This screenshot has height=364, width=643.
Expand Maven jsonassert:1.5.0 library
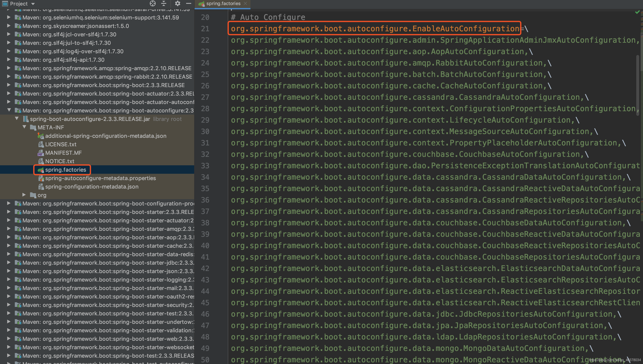pyautogui.click(x=9, y=26)
